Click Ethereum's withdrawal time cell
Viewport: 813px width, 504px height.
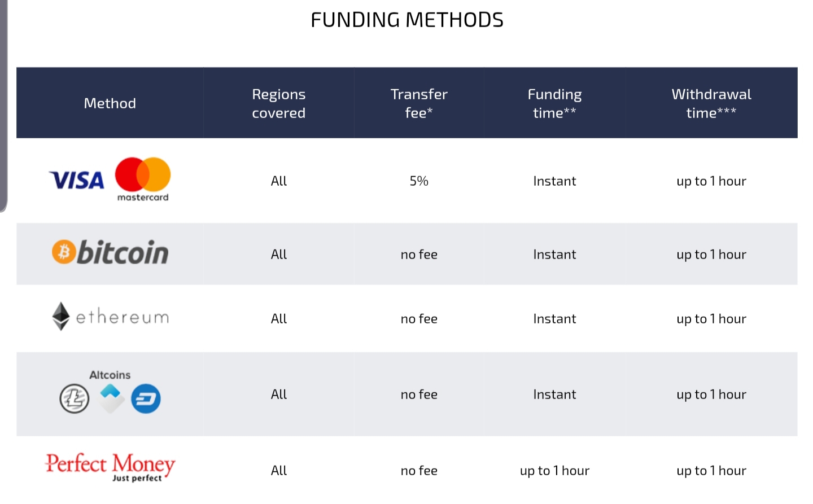[711, 319]
